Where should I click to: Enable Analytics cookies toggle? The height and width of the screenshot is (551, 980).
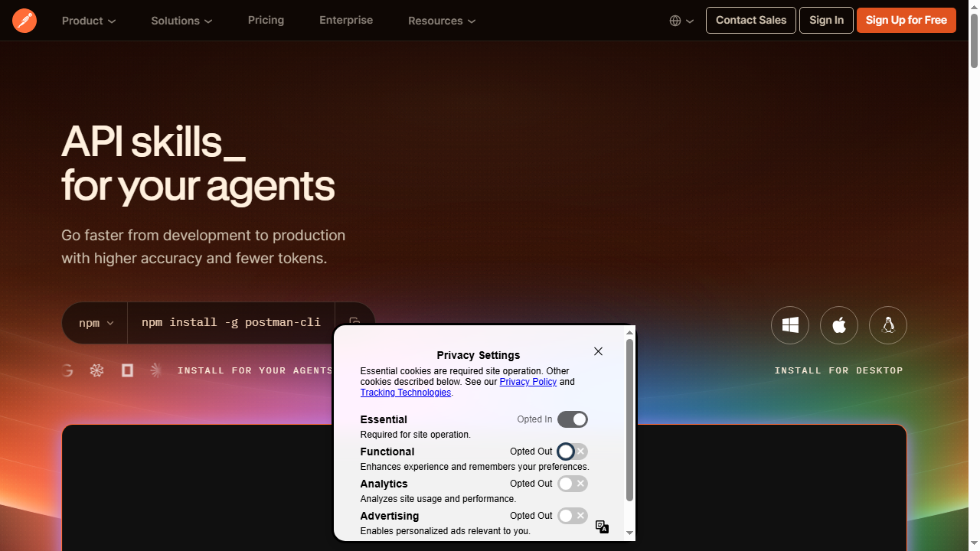573,484
